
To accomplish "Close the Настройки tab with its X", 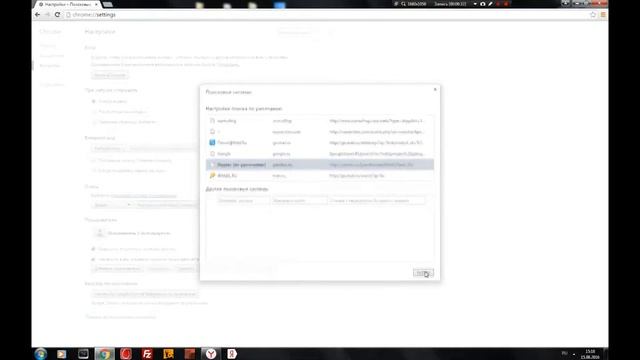I will pos(96,4).
